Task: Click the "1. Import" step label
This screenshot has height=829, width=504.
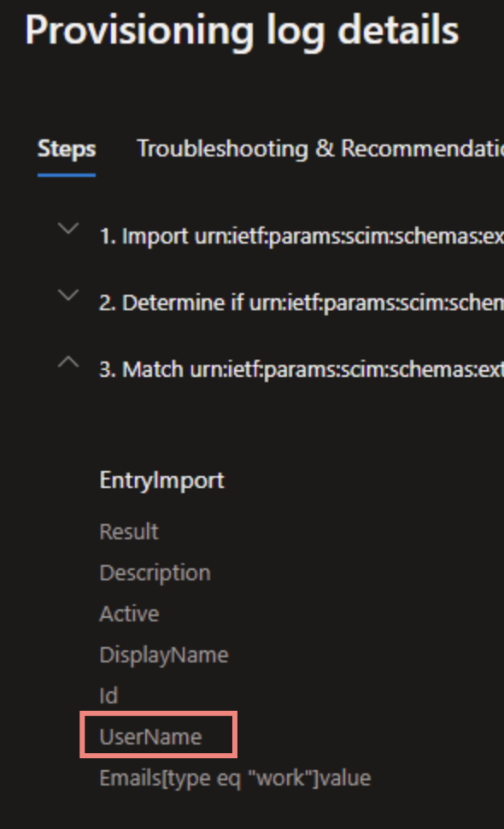Action: [144, 237]
